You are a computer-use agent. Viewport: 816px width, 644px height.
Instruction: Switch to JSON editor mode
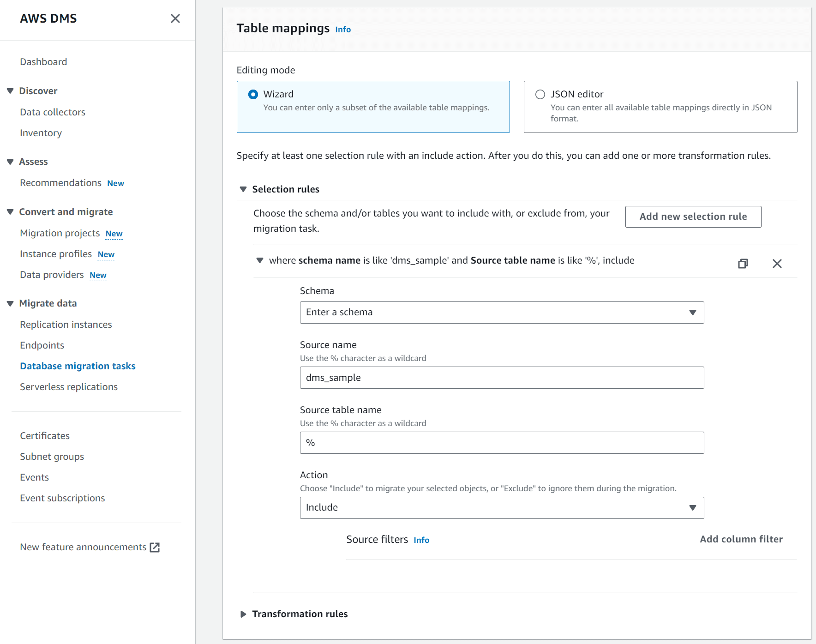540,94
